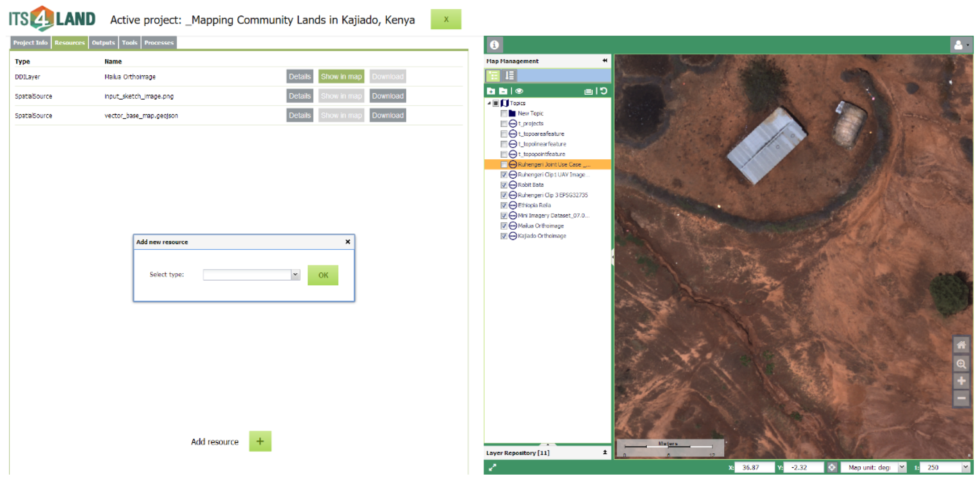Collapse the Topics tree node

[x=489, y=103]
